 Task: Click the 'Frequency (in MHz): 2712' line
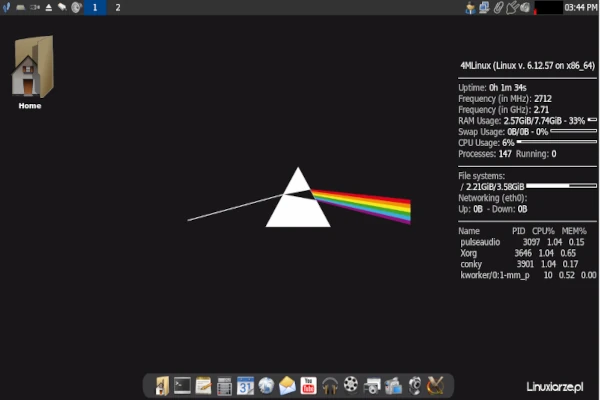pyautogui.click(x=505, y=99)
